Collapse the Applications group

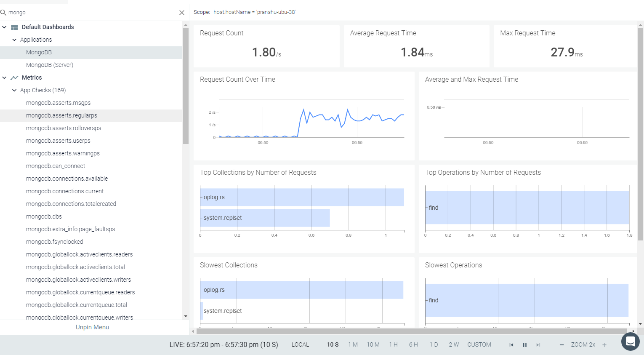click(14, 40)
